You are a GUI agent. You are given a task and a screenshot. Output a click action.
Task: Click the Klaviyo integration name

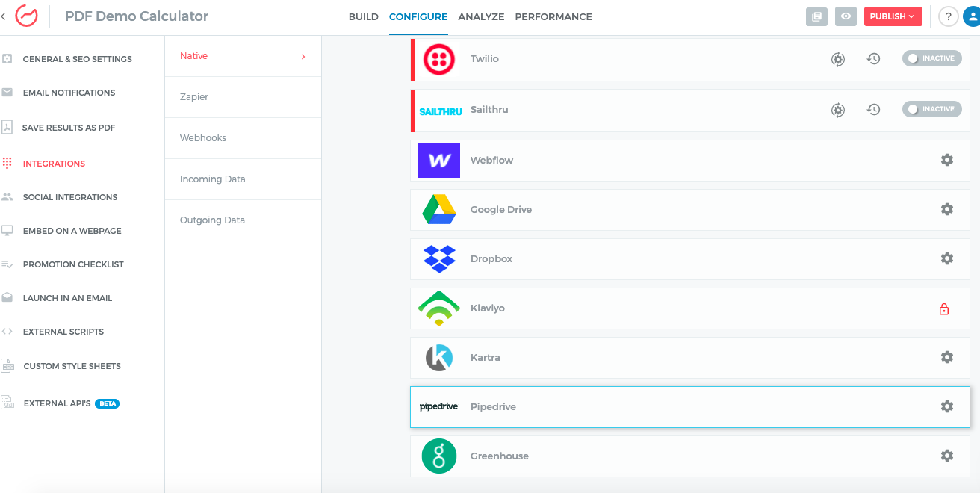pos(488,308)
